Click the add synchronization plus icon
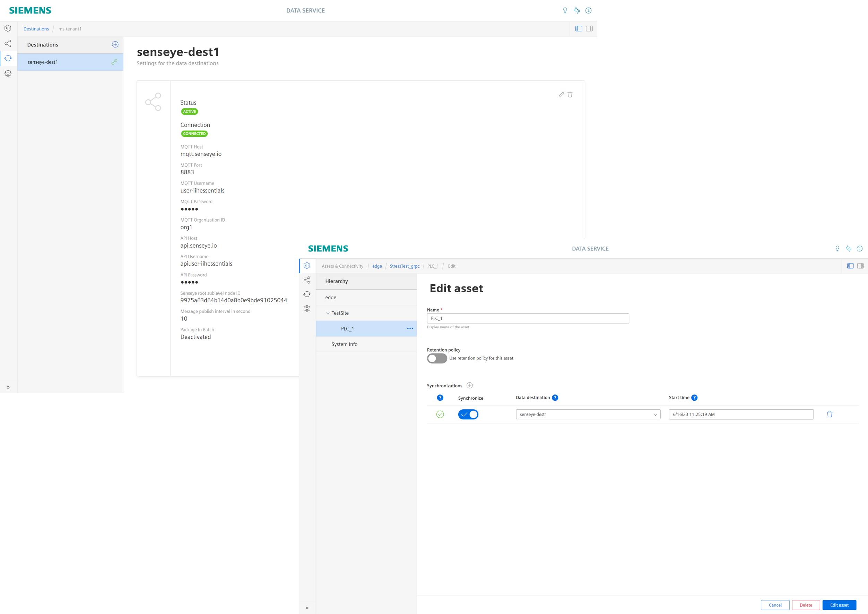This screenshot has width=868, height=614. point(470,385)
